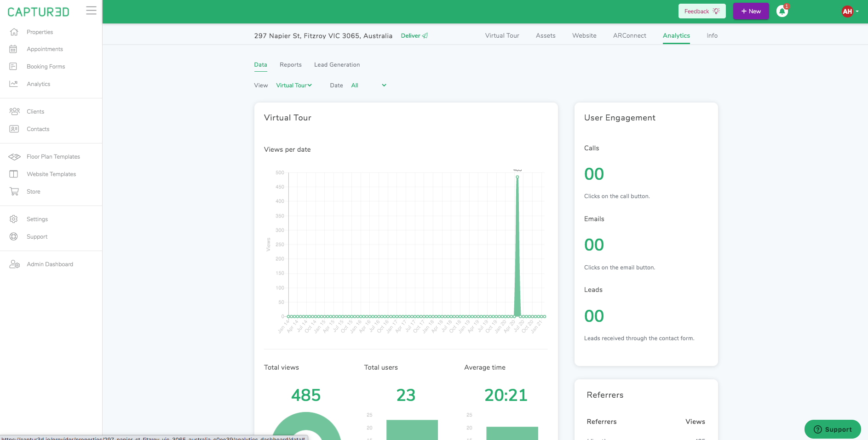Open Clients in sidebar
The image size is (868, 440).
(x=35, y=112)
